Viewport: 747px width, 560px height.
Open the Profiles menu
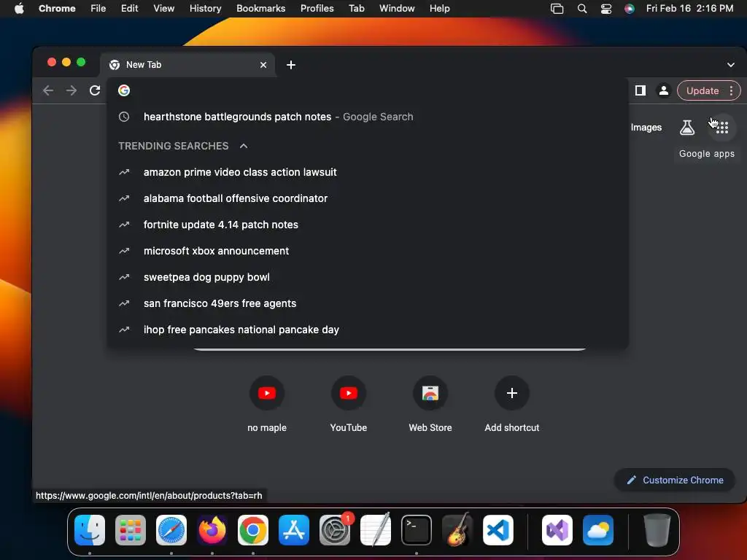coord(317,9)
